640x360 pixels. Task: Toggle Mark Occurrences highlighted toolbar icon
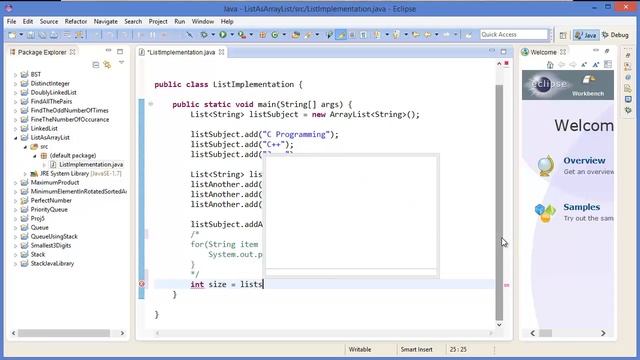(341, 35)
